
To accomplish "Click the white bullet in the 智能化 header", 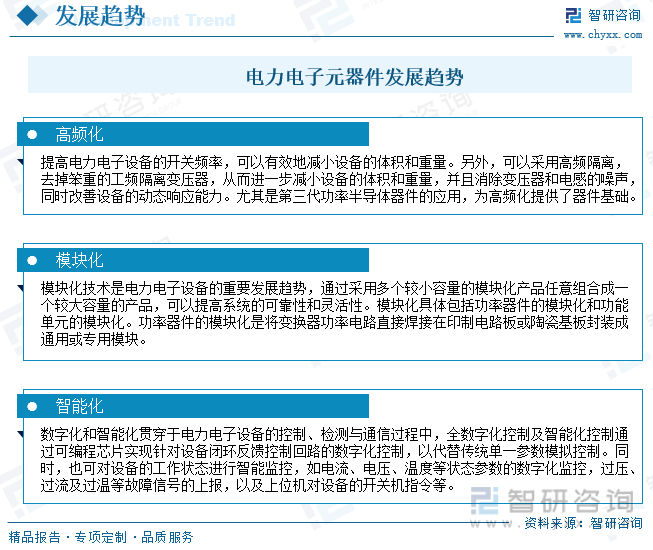I will [x=32, y=406].
